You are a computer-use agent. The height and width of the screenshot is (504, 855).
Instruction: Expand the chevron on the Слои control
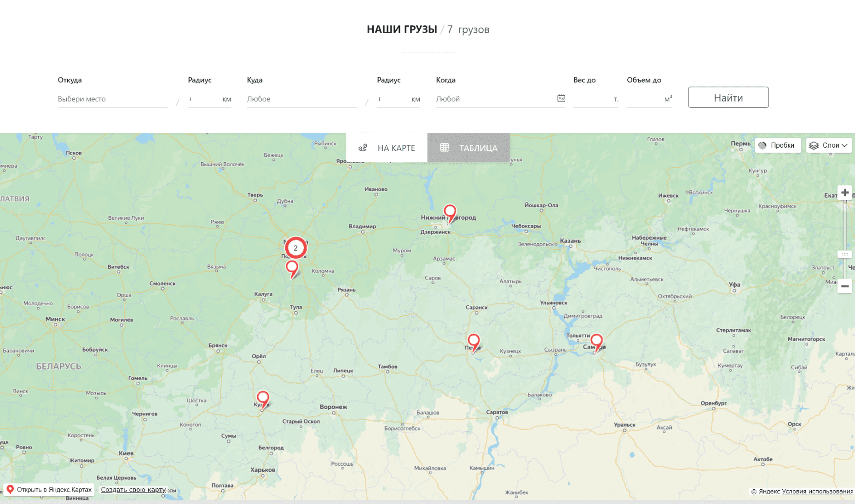pyautogui.click(x=845, y=145)
